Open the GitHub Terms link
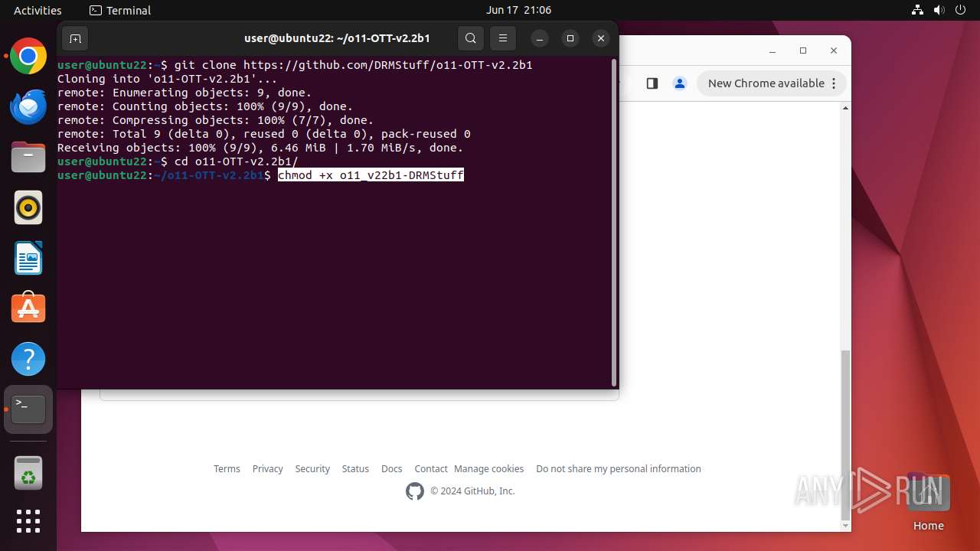980x551 pixels. coord(227,468)
